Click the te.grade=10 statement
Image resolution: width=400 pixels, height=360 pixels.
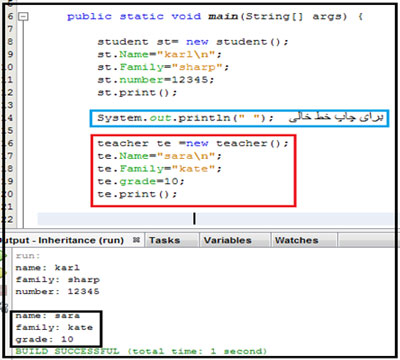pos(141,181)
